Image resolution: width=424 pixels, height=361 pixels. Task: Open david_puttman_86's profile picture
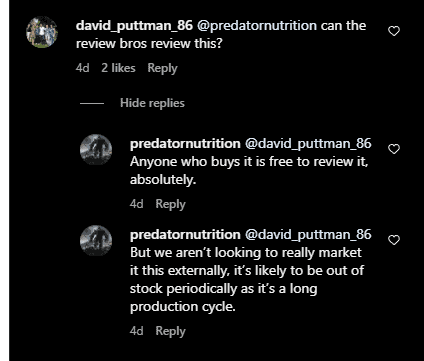click(x=42, y=32)
